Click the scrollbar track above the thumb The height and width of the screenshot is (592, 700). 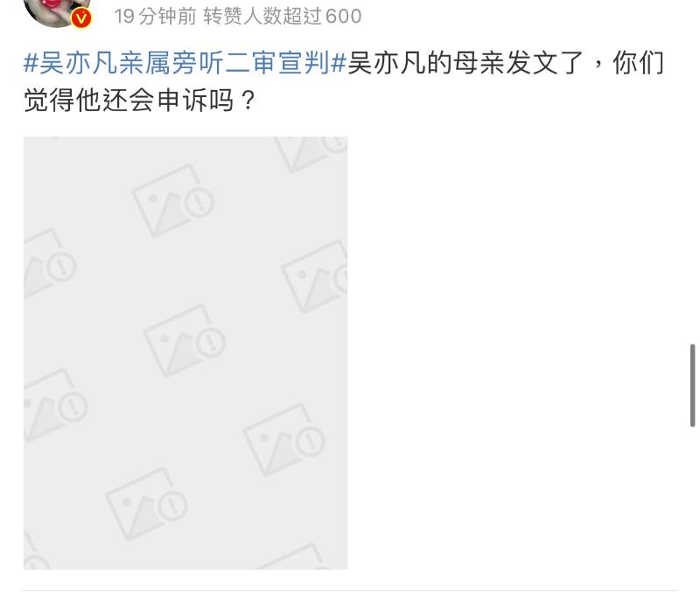pos(692,178)
